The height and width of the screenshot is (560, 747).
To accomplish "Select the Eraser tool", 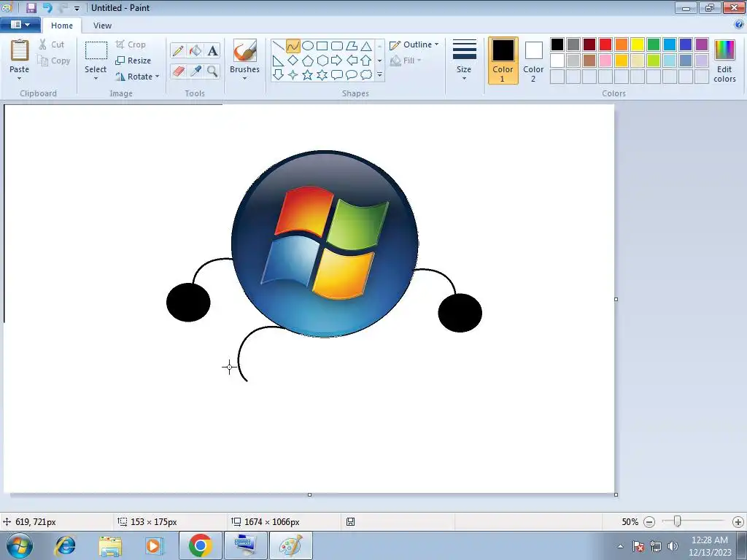I will [x=178, y=71].
